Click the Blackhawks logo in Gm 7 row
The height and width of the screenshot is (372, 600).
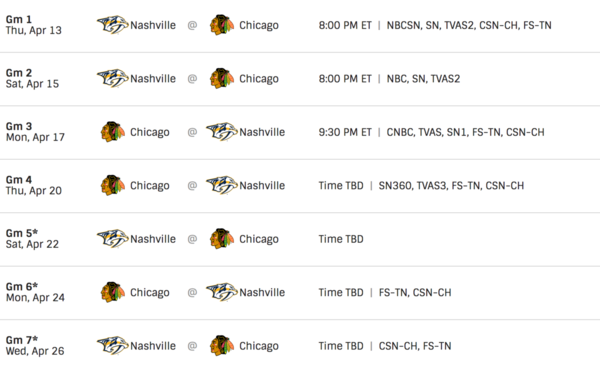coord(222,346)
